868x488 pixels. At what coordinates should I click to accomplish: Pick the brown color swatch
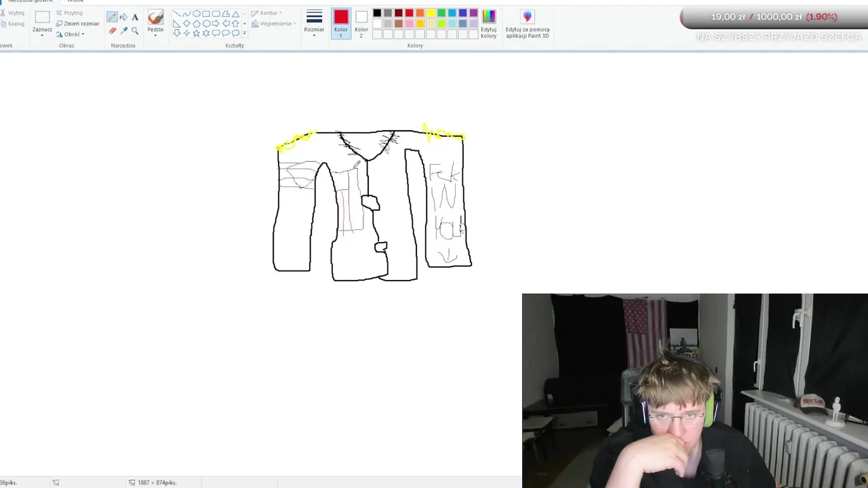coord(399,24)
